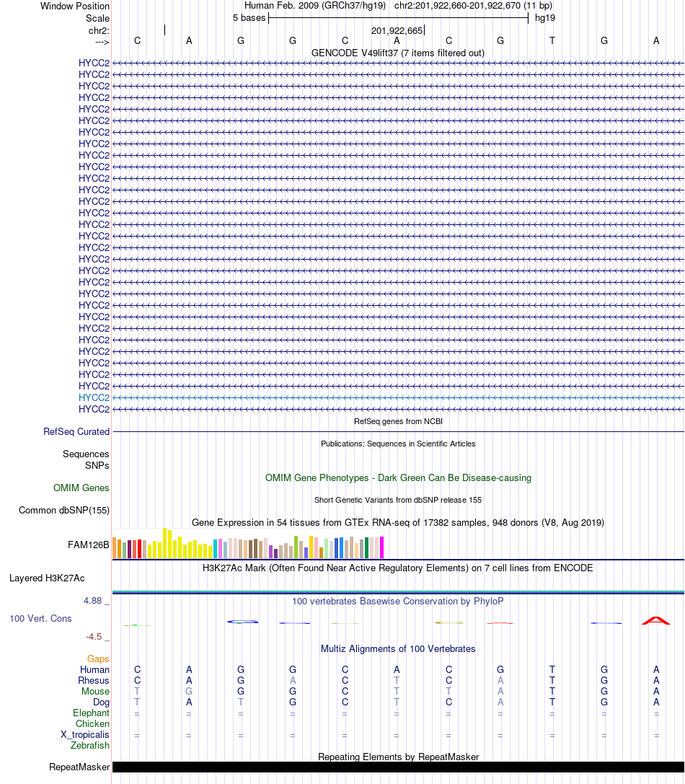Click the magenta bar ending the GTEx chart
The height and width of the screenshot is (784, 685).
coord(382,547)
